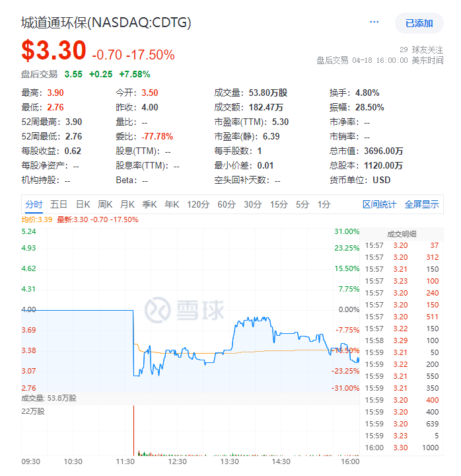Image resolution: width=461 pixels, height=476 pixels.
Task: Open the 周K chart tab
Action: coord(105,204)
